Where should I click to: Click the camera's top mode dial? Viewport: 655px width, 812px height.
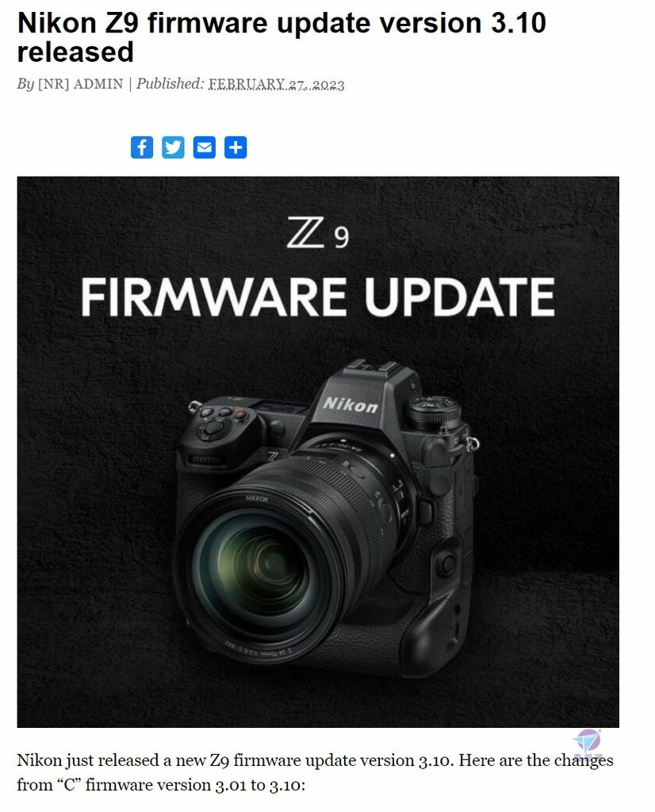point(433,410)
